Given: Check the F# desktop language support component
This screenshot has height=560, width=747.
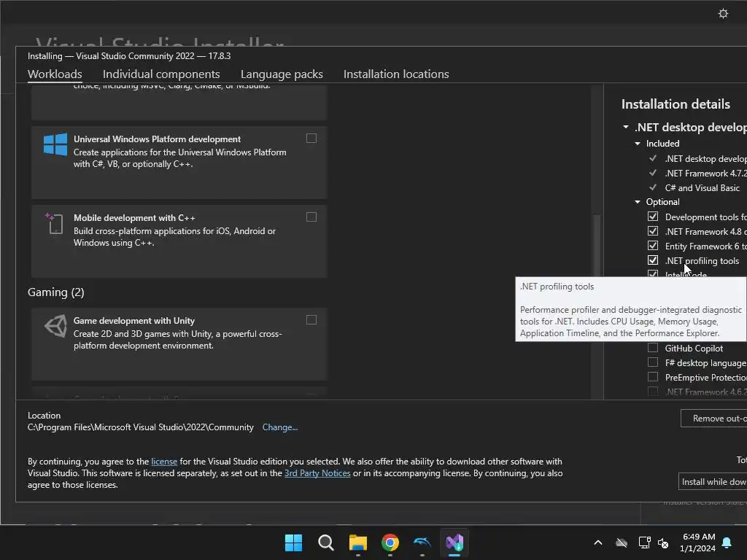Looking at the screenshot, I should click(x=653, y=362).
